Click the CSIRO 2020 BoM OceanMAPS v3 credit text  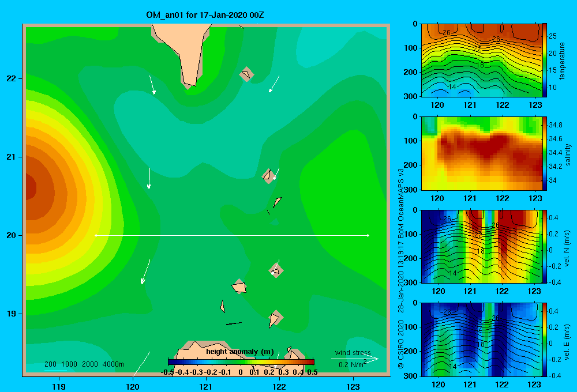tap(401, 269)
